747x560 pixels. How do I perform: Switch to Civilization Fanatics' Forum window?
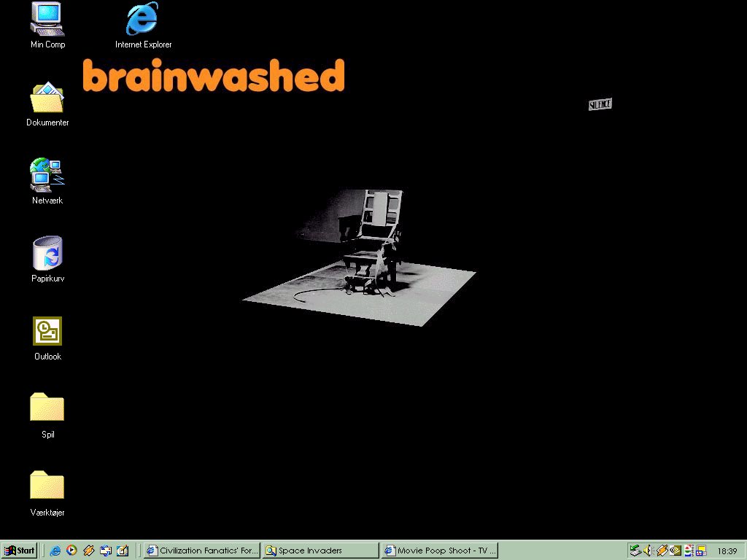(202, 551)
